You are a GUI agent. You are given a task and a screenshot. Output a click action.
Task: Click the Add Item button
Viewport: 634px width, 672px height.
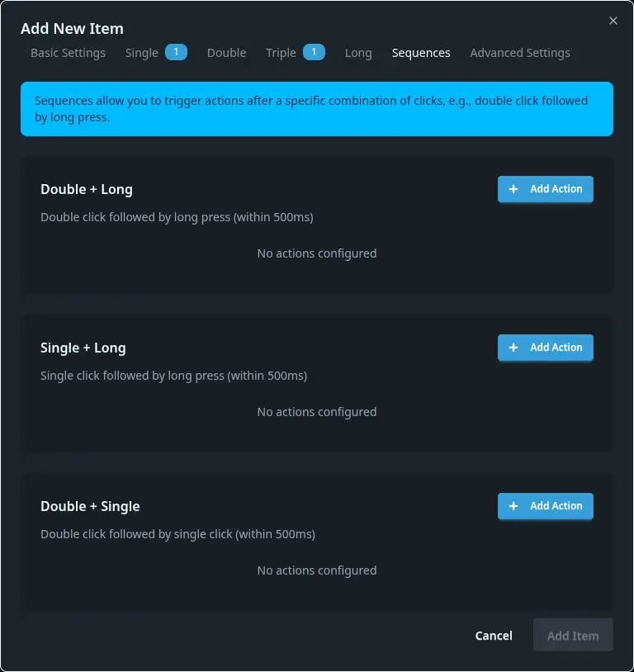coord(573,636)
